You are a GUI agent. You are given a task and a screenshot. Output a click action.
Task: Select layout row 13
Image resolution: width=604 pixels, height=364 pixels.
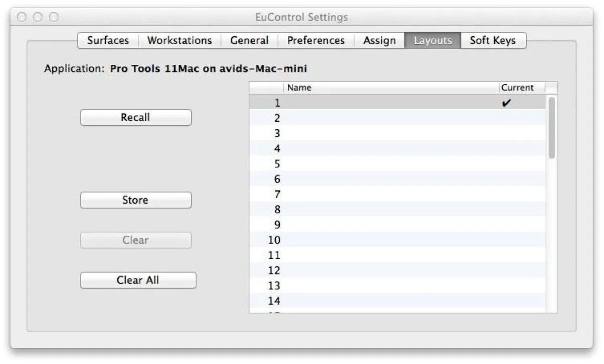tap(397, 286)
